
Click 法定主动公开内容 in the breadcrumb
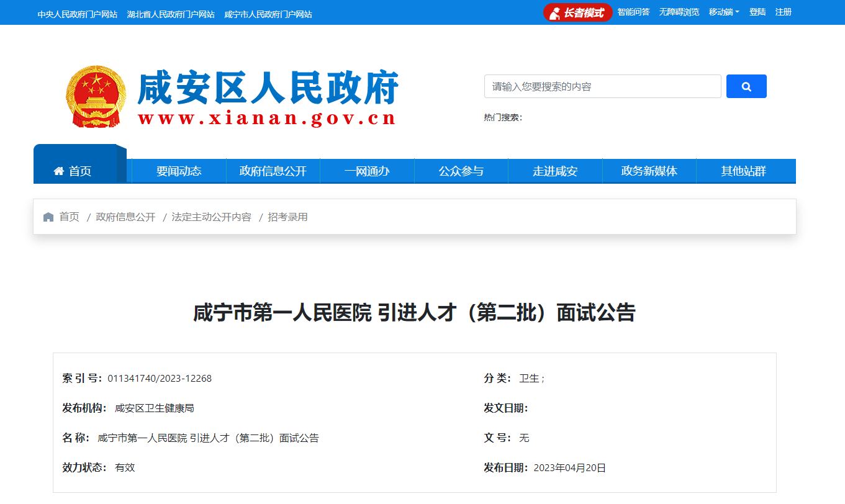click(212, 217)
